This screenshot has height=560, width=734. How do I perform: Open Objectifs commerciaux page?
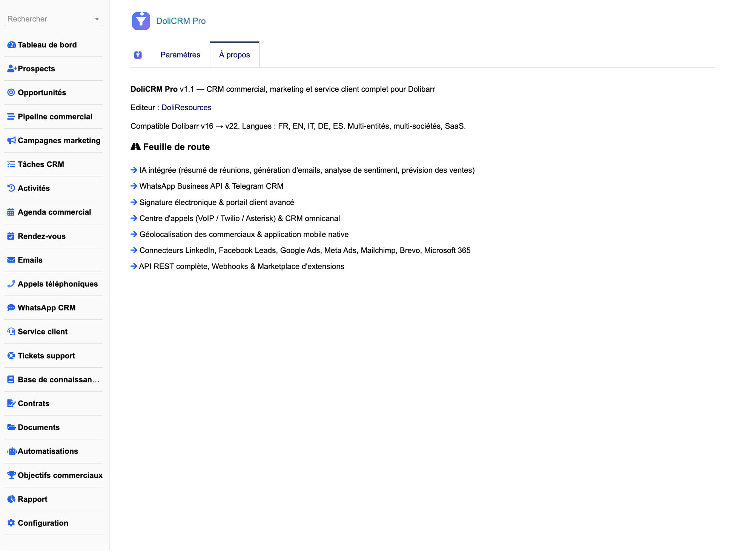[x=60, y=475]
